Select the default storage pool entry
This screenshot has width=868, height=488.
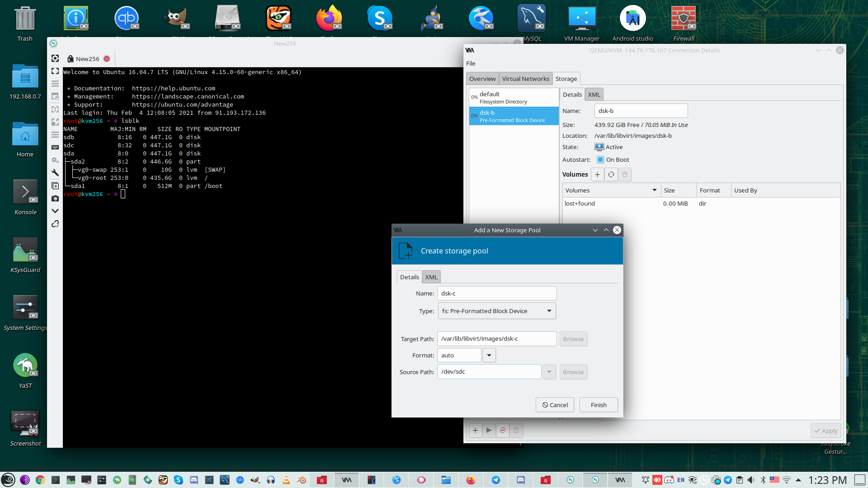coord(514,97)
